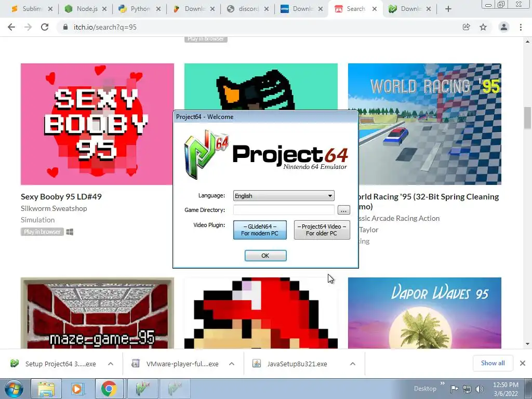The height and width of the screenshot is (399, 532).
Task: Open World Racing '95 title link
Action: coord(429,202)
